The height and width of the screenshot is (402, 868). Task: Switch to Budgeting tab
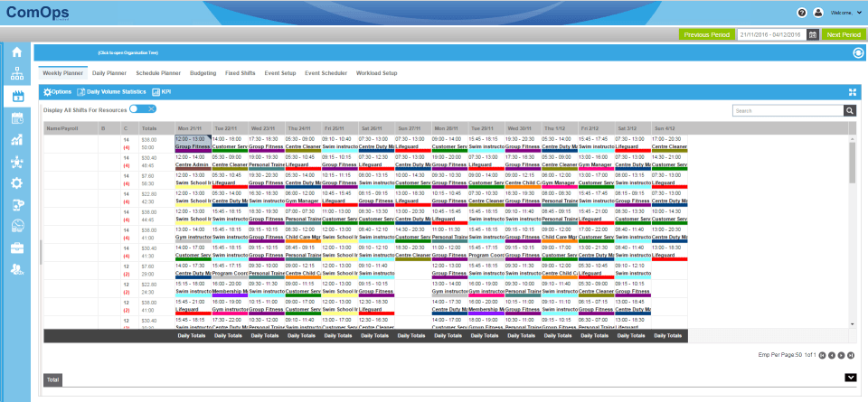[x=203, y=73]
